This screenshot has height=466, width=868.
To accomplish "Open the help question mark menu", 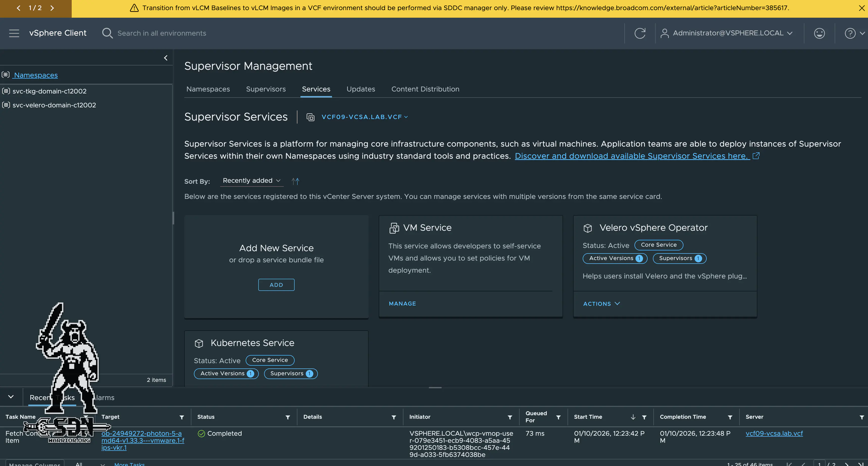I will point(850,33).
